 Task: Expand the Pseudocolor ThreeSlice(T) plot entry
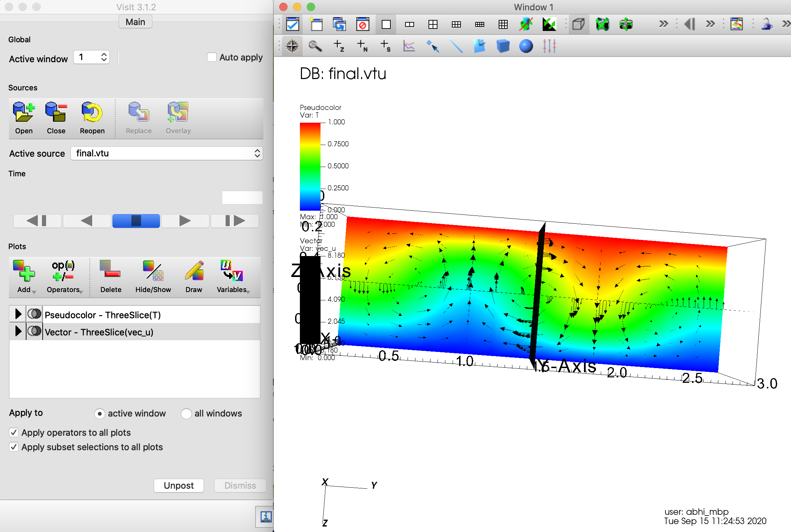pos(18,314)
